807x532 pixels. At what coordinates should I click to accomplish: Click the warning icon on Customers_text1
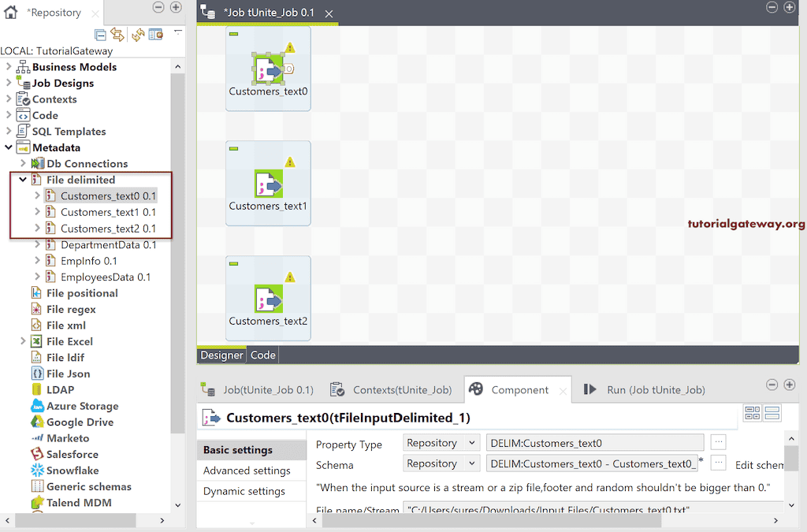tap(289, 160)
